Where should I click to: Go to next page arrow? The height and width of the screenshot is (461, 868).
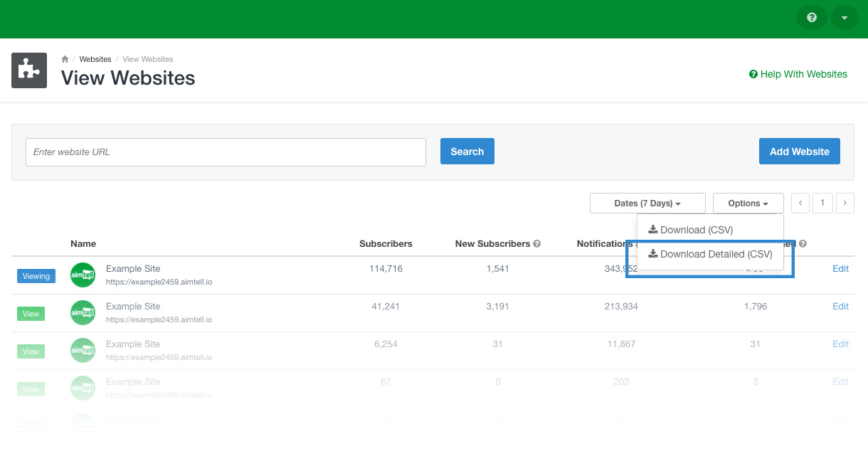(845, 203)
